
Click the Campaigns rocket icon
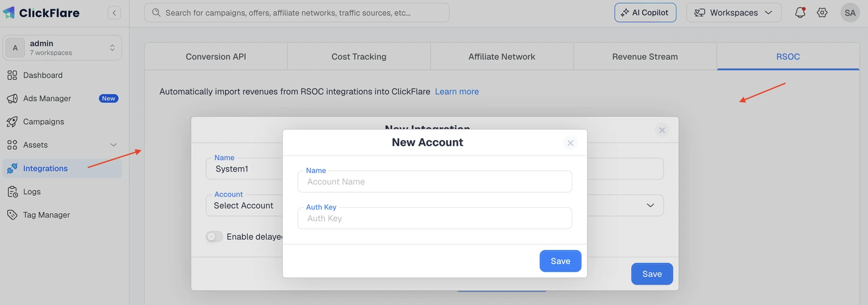(12, 122)
